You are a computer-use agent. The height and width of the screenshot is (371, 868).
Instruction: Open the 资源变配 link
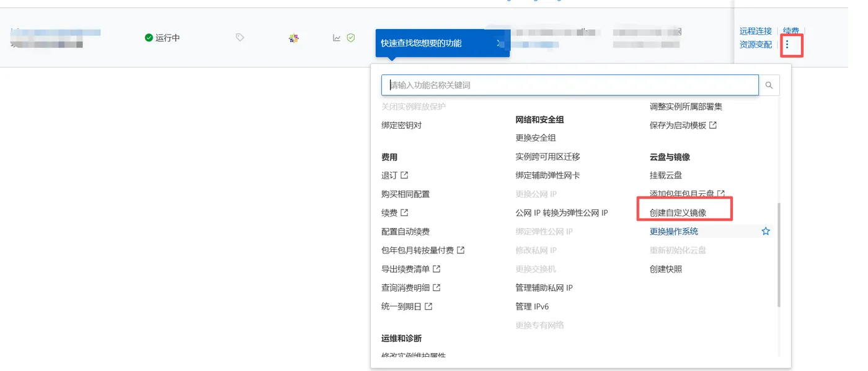(756, 45)
